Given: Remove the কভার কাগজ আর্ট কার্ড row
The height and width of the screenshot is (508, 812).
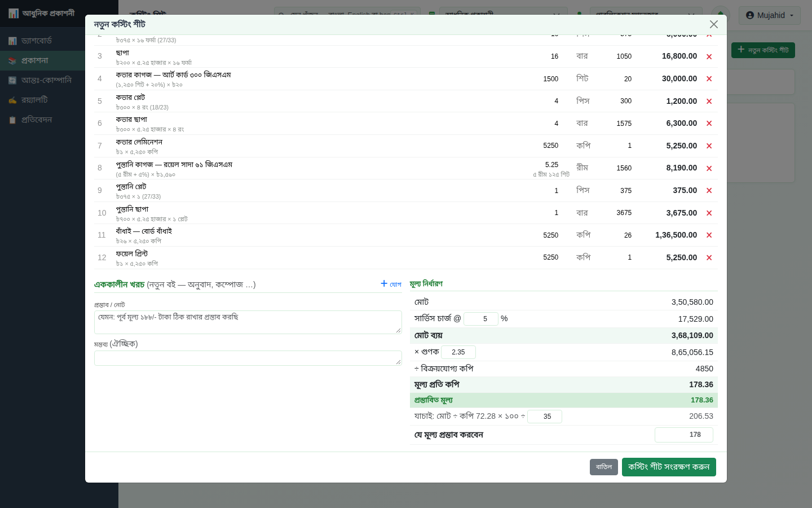Looking at the screenshot, I should pos(709,79).
